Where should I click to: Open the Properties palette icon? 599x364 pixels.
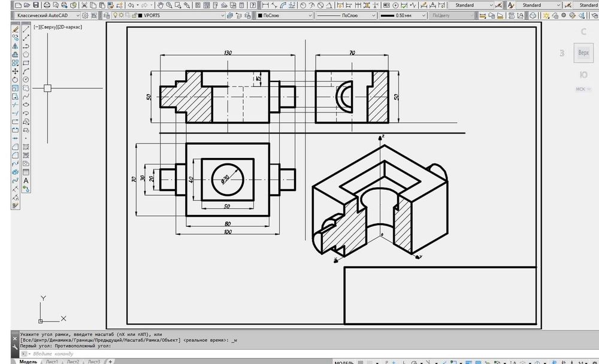[198, 5]
